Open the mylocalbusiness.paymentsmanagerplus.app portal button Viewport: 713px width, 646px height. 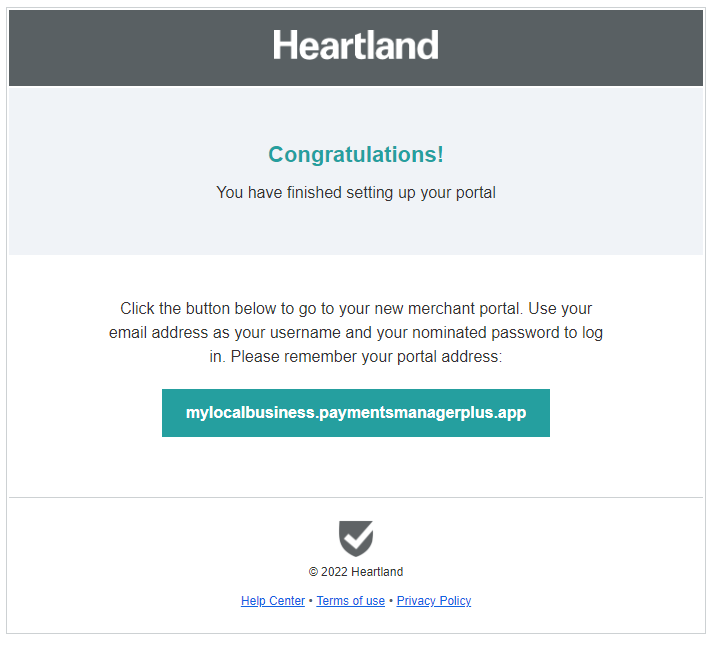[356, 413]
